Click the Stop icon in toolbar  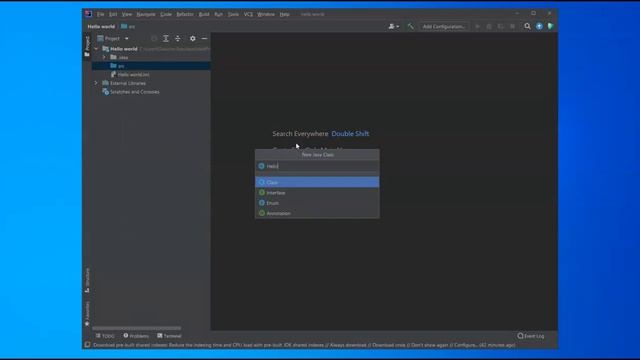(x=513, y=27)
